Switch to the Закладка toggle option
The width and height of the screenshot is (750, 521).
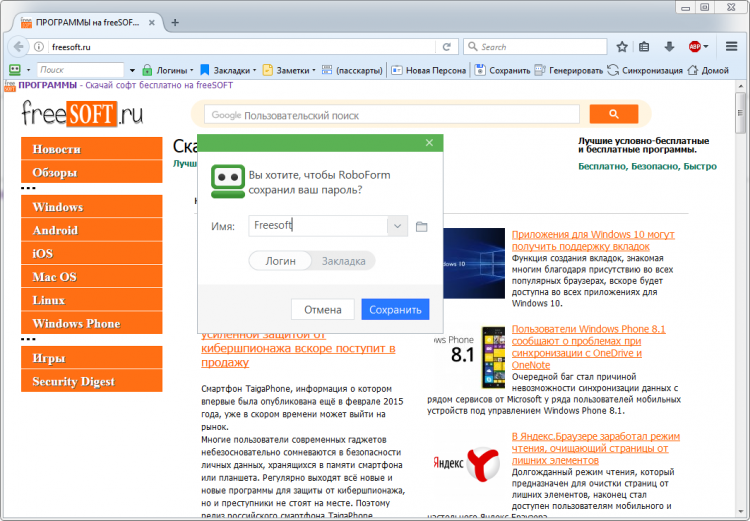[x=343, y=261]
